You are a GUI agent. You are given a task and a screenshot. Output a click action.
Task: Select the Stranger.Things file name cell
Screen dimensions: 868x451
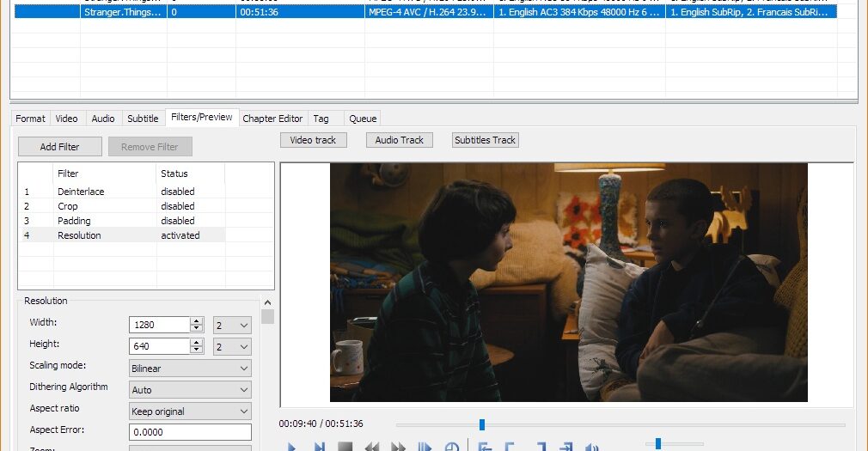(x=123, y=12)
